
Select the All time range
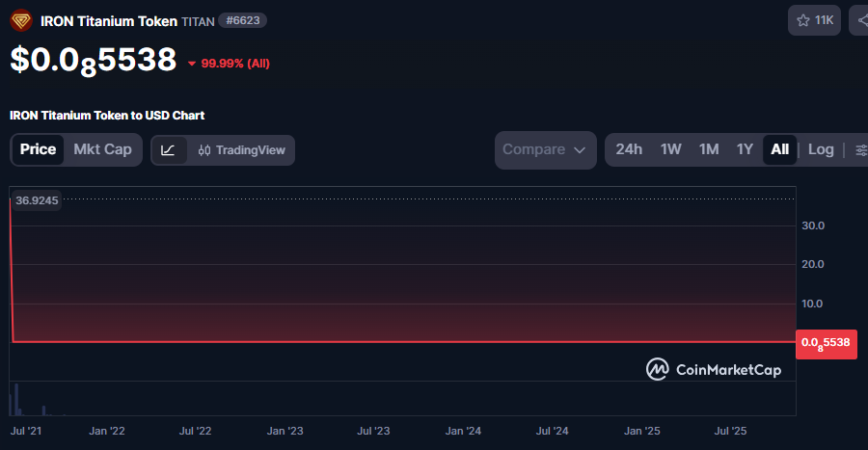point(779,149)
